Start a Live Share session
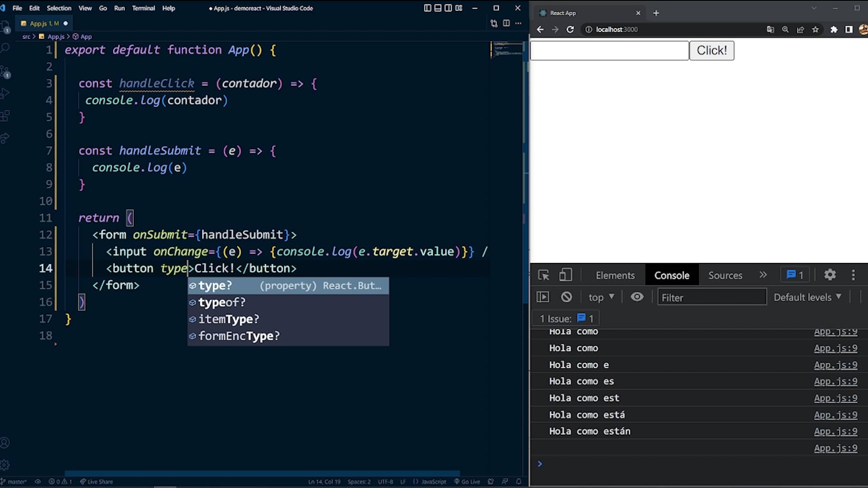The width and height of the screenshot is (868, 488). coord(96,481)
